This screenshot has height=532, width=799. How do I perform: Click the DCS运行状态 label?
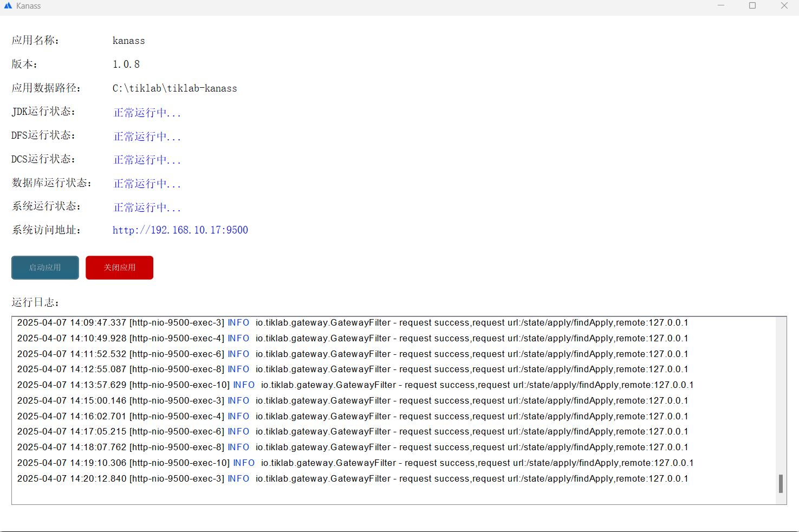pyautogui.click(x=44, y=159)
